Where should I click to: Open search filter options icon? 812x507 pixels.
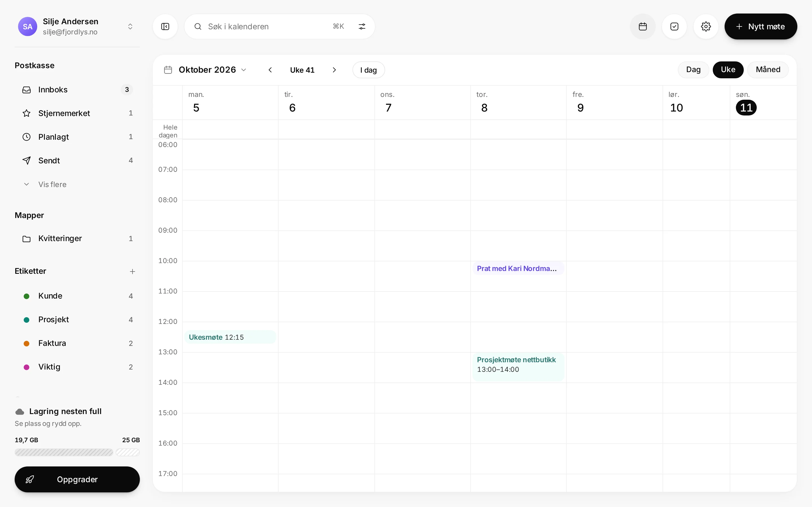pos(362,26)
